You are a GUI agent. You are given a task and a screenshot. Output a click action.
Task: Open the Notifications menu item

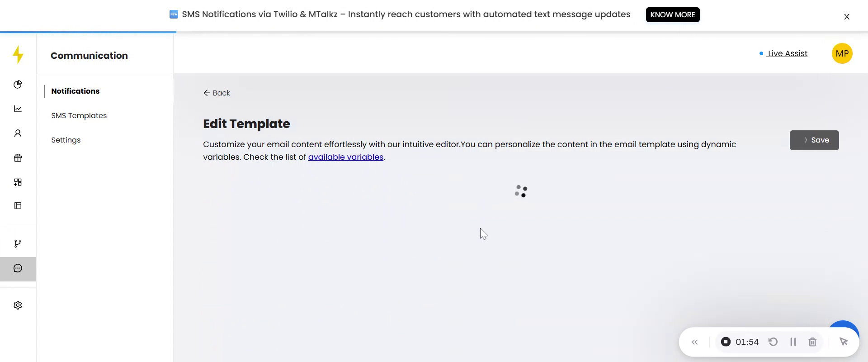pos(75,91)
